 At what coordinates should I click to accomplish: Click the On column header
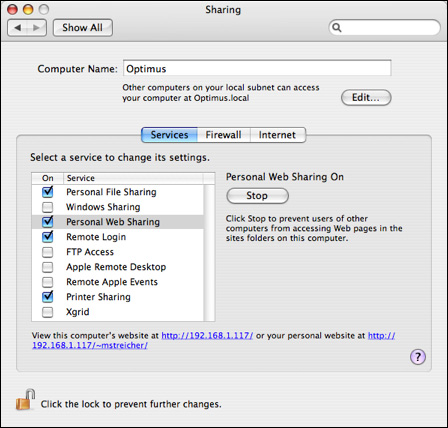(48, 178)
